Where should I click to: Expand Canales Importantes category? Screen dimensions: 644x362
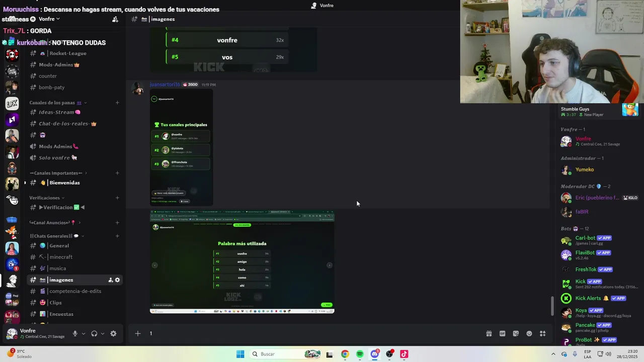[58, 173]
